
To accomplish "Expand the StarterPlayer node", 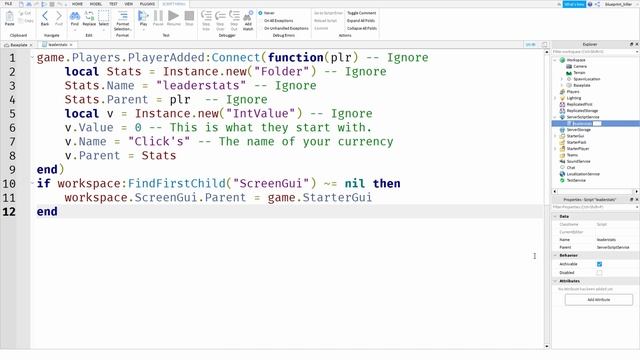I will tap(555, 149).
